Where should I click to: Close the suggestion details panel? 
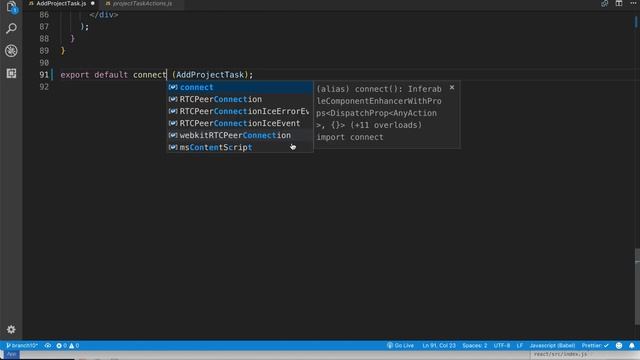pyautogui.click(x=452, y=87)
